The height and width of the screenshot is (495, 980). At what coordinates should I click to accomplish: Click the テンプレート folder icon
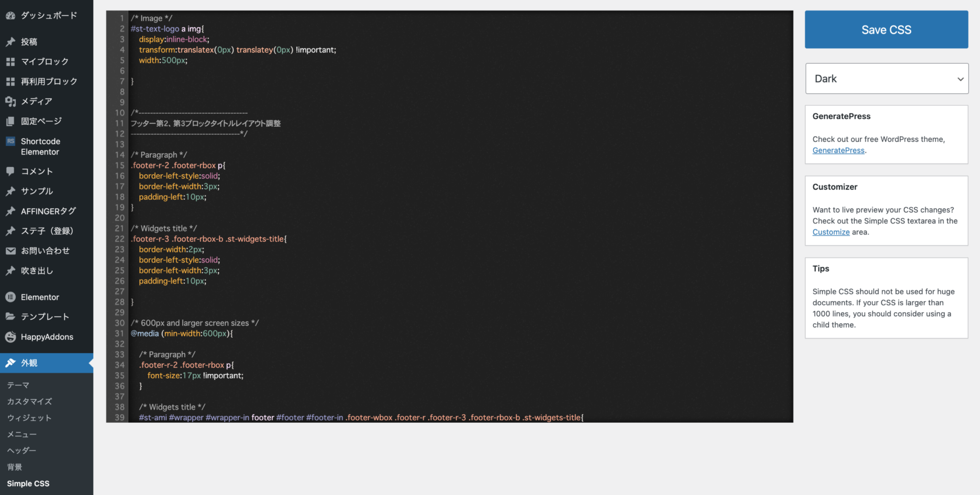click(x=11, y=316)
